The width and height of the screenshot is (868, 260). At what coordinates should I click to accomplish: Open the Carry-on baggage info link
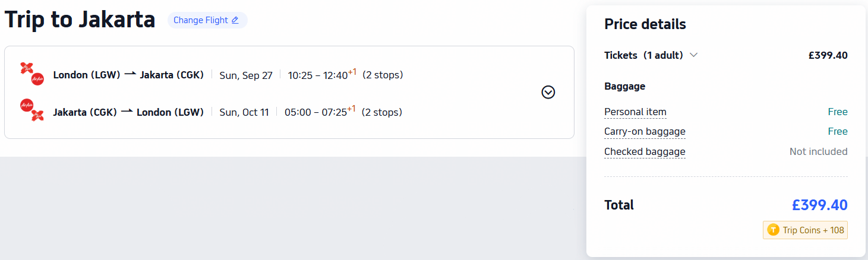click(645, 131)
